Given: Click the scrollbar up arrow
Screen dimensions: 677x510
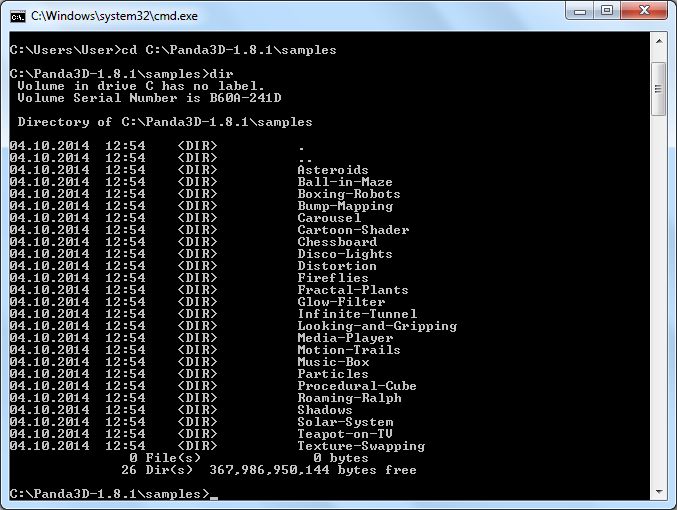Looking at the screenshot, I should pos(659,41).
